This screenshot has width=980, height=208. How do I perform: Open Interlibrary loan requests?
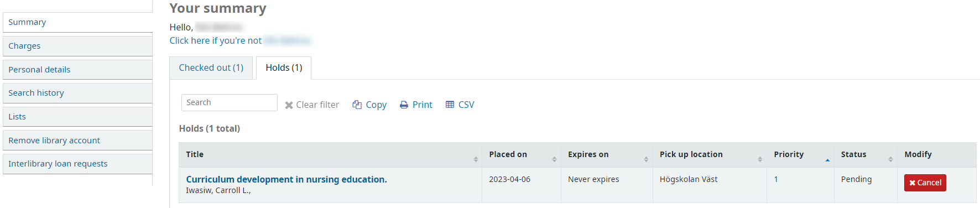pos(77,164)
